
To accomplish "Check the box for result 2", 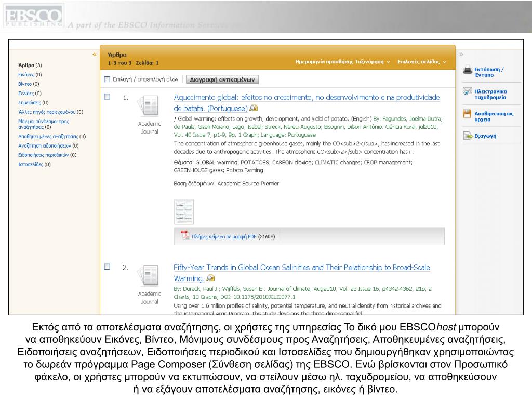I will (x=107, y=267).
